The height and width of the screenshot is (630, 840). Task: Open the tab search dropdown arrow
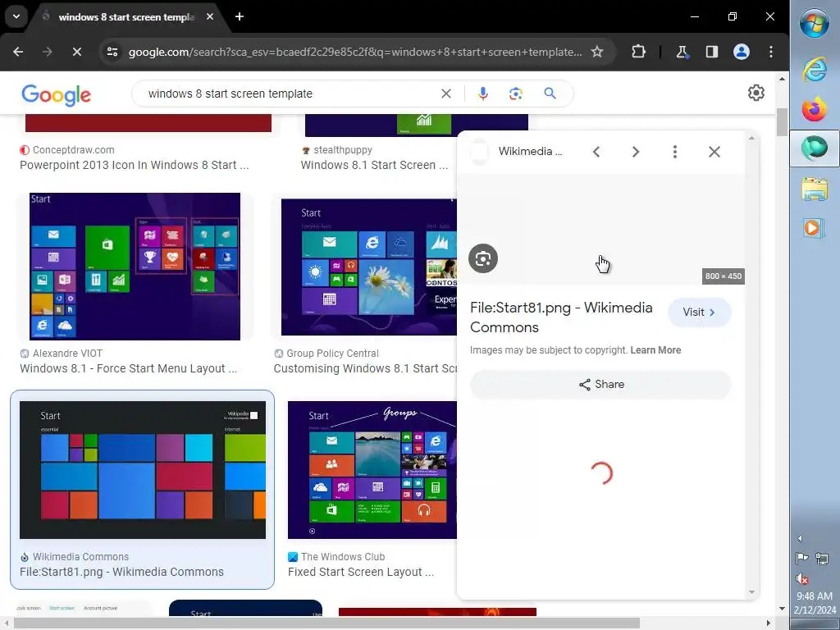click(x=16, y=16)
